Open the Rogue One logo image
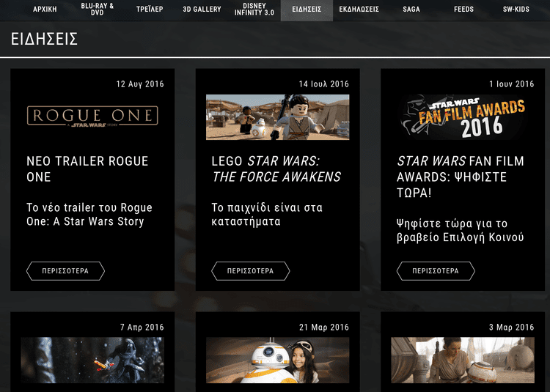Viewport: 550px width, 392px height. [x=92, y=117]
